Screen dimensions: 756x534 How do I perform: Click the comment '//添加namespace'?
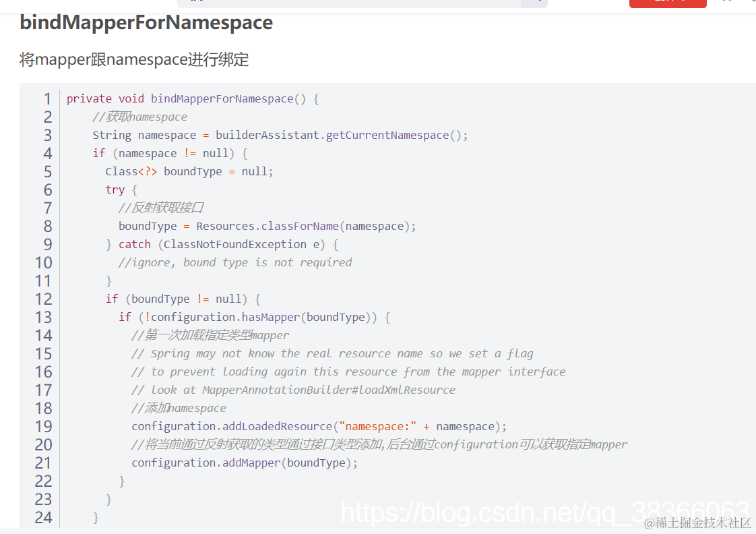(x=179, y=408)
